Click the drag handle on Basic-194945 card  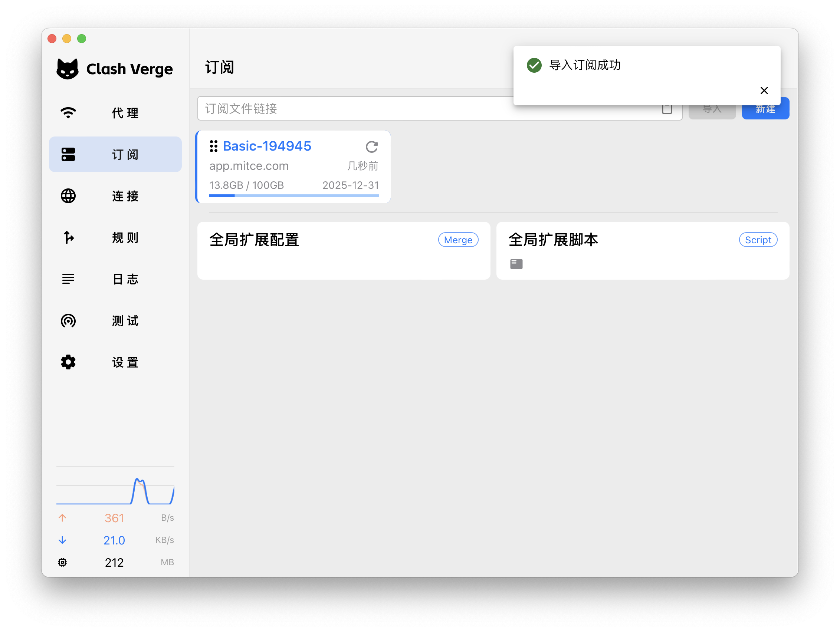[213, 146]
